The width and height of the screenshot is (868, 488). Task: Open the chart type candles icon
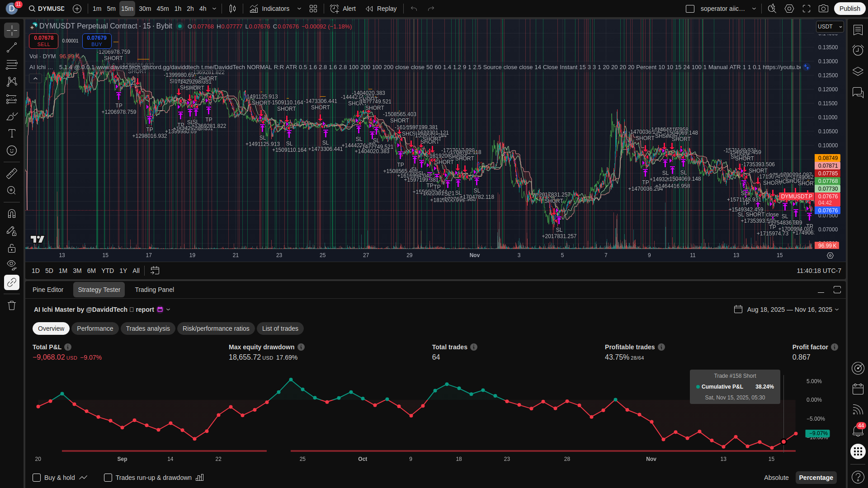coord(232,9)
